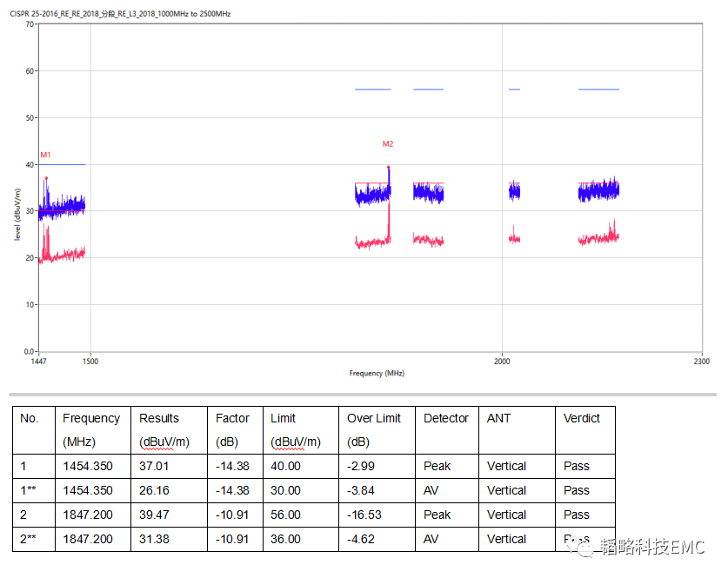This screenshot has height=578, width=728.
Task: Click the M2 marker label on chart
Action: click(388, 143)
